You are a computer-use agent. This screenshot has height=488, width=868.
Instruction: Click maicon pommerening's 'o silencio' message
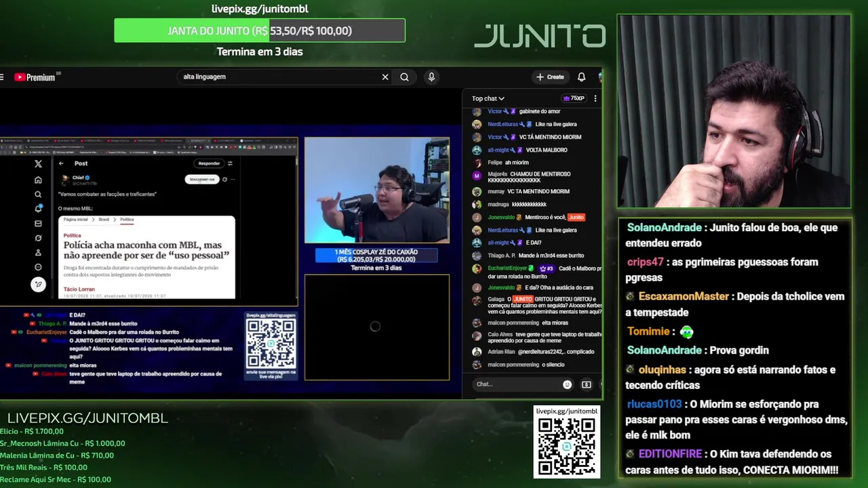click(553, 365)
